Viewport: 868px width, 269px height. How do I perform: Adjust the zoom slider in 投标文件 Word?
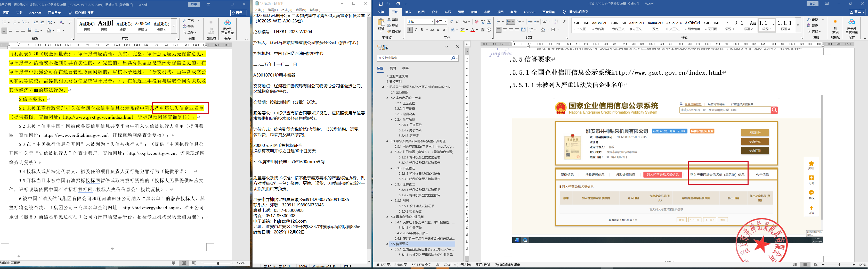click(839, 265)
